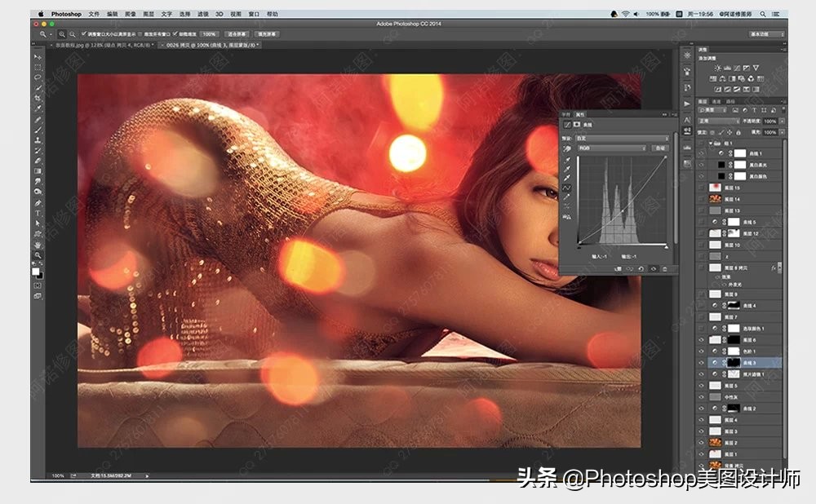Viewport: 816px width, 504px height.
Task: Click the trash icon in the curves Properties panel
Action: (664, 268)
